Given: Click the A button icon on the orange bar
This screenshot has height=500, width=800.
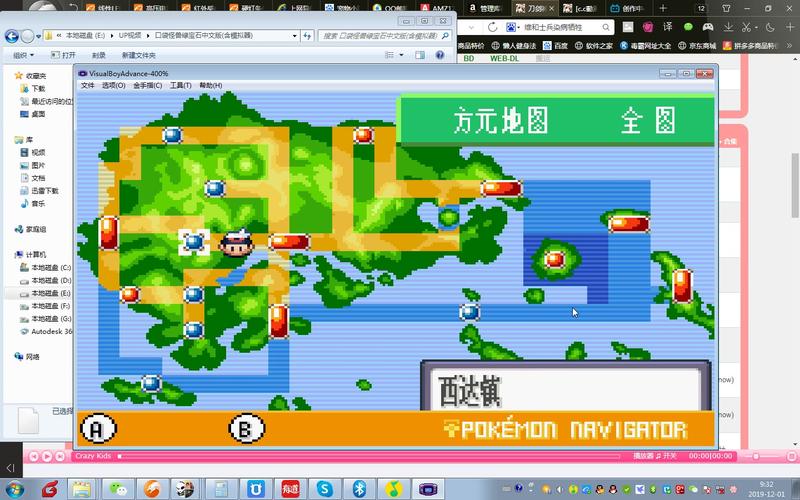Looking at the screenshot, I should pos(98,428).
